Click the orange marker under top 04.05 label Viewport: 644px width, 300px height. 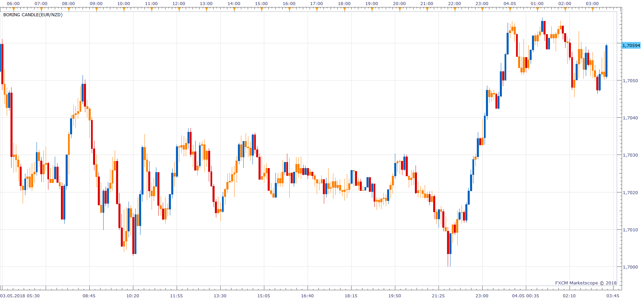pyautogui.click(x=510, y=9)
